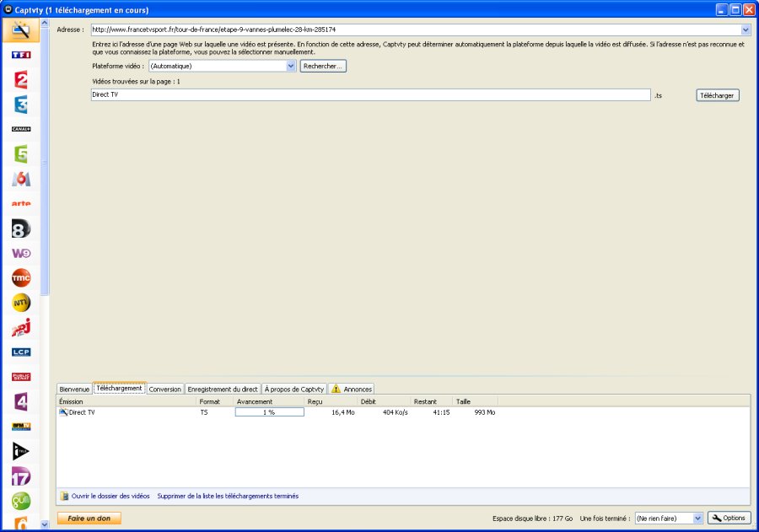
Task: Open the web address wizard icon
Action: pyautogui.click(x=21, y=30)
